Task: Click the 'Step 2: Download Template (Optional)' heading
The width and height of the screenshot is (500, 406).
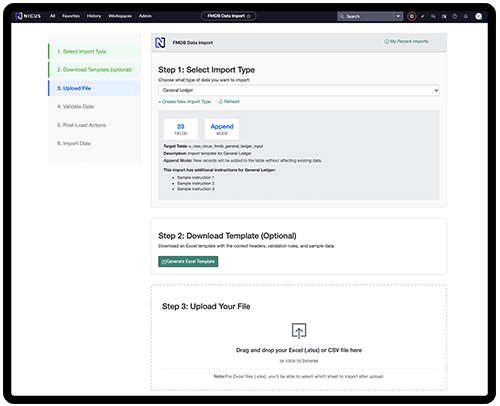Action: 227,236
